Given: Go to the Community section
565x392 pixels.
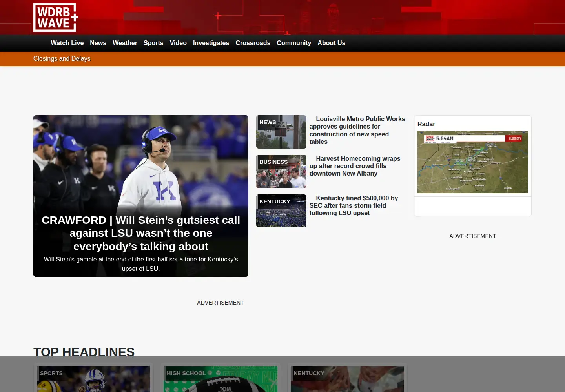Looking at the screenshot, I should click(294, 43).
